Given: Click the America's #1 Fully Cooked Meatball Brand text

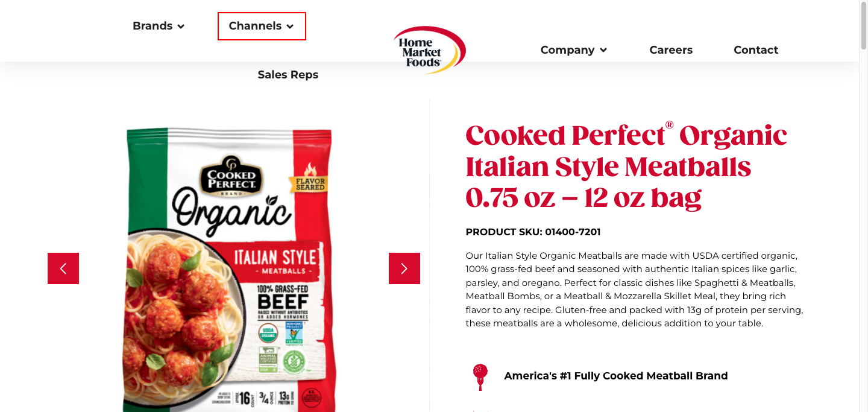Looking at the screenshot, I should click(616, 376).
